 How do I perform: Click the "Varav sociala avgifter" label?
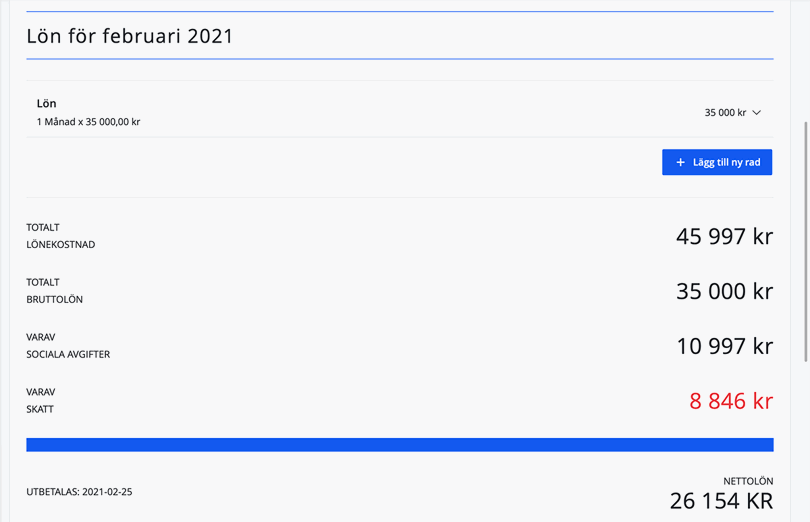point(68,346)
